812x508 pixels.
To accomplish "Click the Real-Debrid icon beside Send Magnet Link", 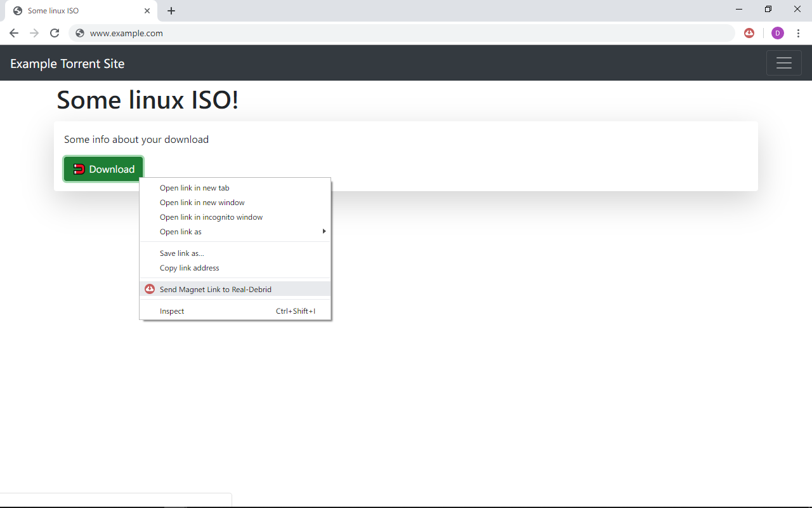I will 149,288.
